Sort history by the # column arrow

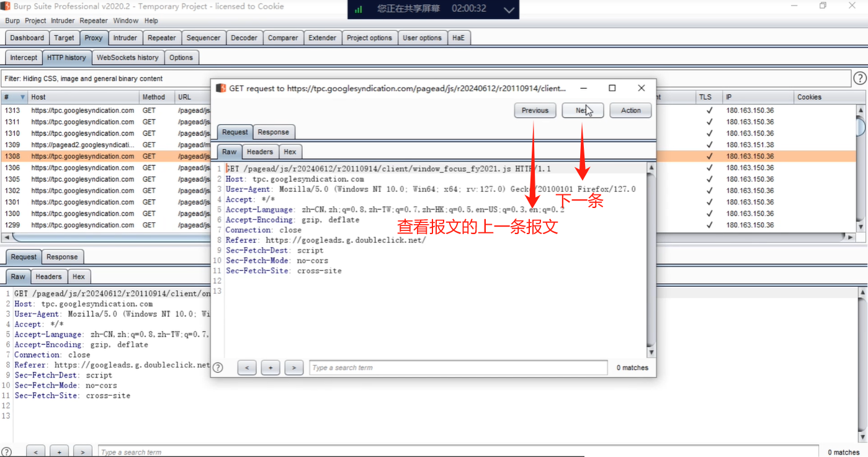[x=23, y=97]
